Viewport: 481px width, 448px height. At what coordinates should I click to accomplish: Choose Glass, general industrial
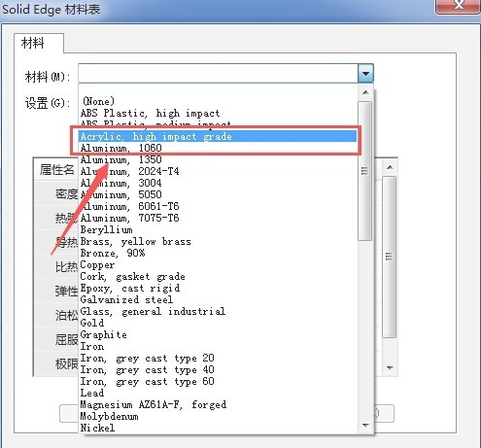pos(219,311)
